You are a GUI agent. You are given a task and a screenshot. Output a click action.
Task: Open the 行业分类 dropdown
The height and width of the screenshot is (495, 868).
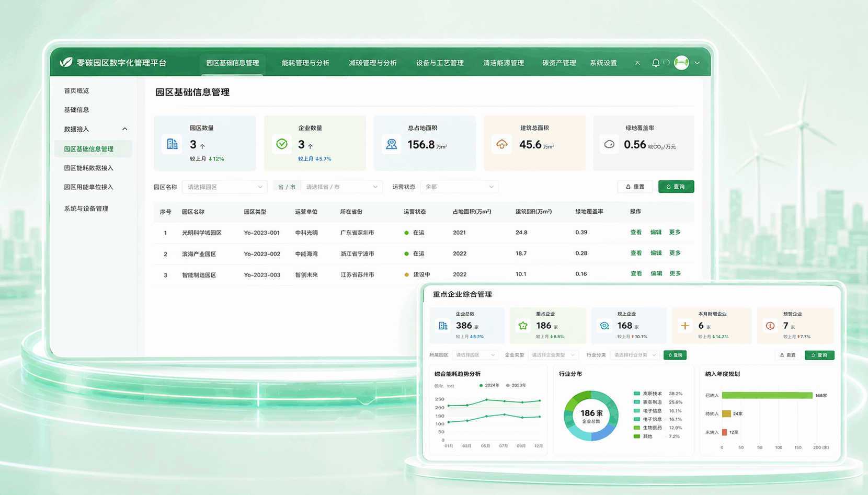635,355
